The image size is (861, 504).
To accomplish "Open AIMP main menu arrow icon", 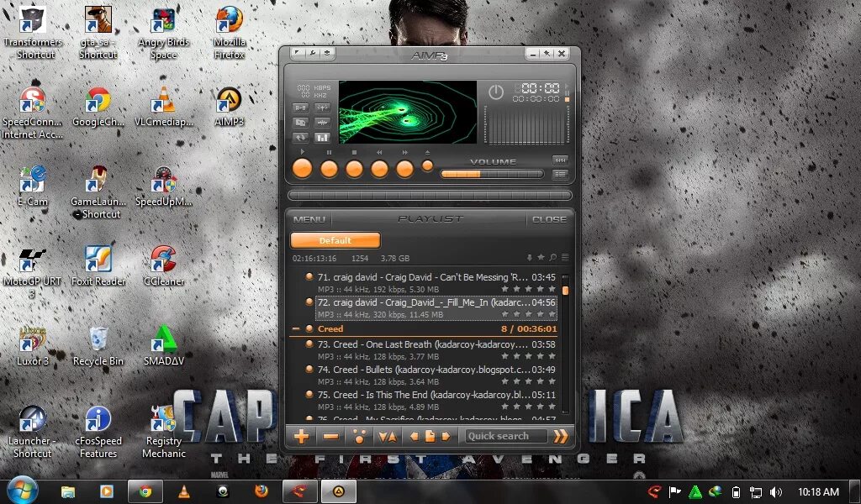I will (297, 53).
